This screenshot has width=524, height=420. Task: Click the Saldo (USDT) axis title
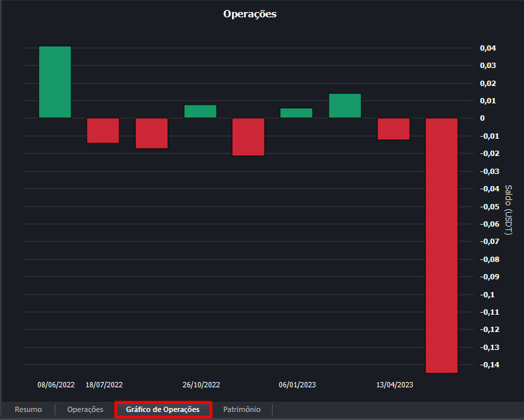509,210
